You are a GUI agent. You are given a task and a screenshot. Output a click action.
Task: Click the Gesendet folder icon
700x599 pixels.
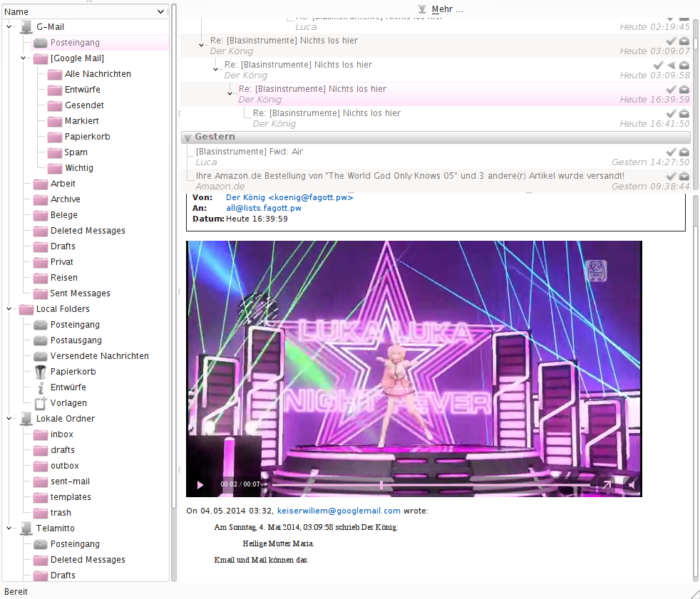tap(54, 105)
